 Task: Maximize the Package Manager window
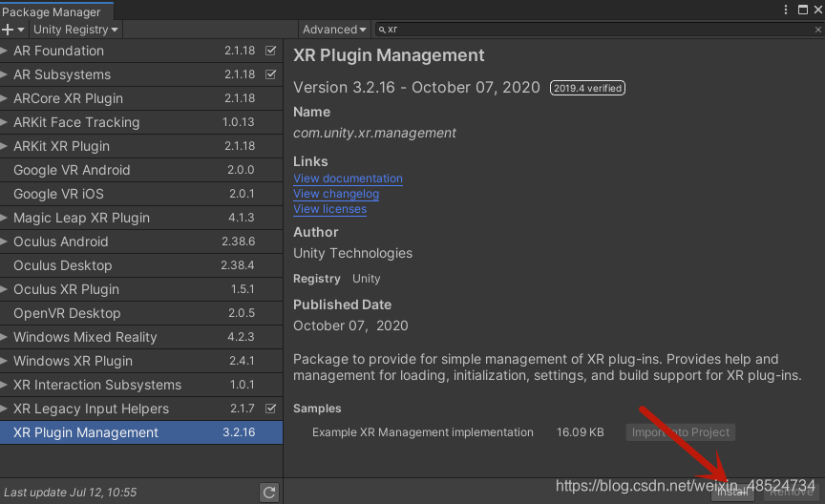tap(803, 10)
